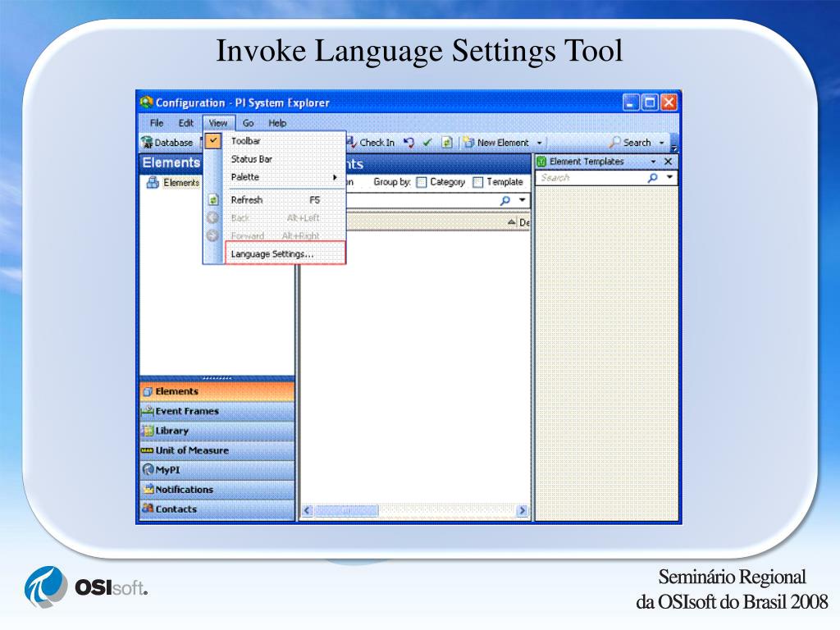Image resolution: width=840 pixels, height=630 pixels.
Task: Close the open View menu
Action: click(x=218, y=123)
